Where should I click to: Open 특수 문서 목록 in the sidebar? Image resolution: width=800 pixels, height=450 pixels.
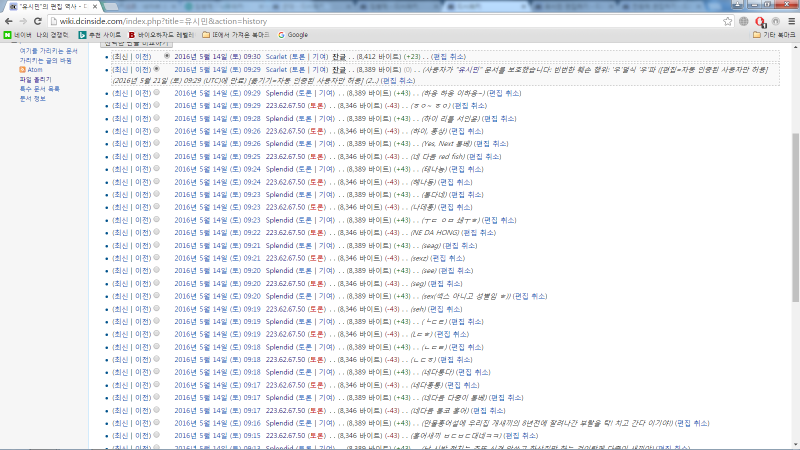coord(39,89)
